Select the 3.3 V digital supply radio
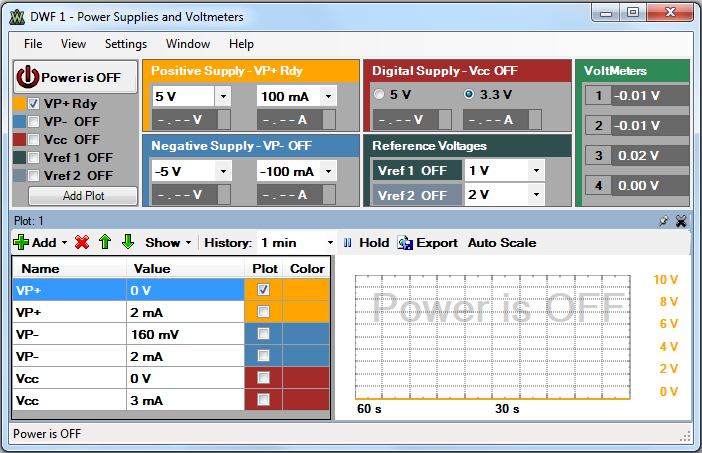The height and width of the screenshot is (453, 702). (x=469, y=94)
